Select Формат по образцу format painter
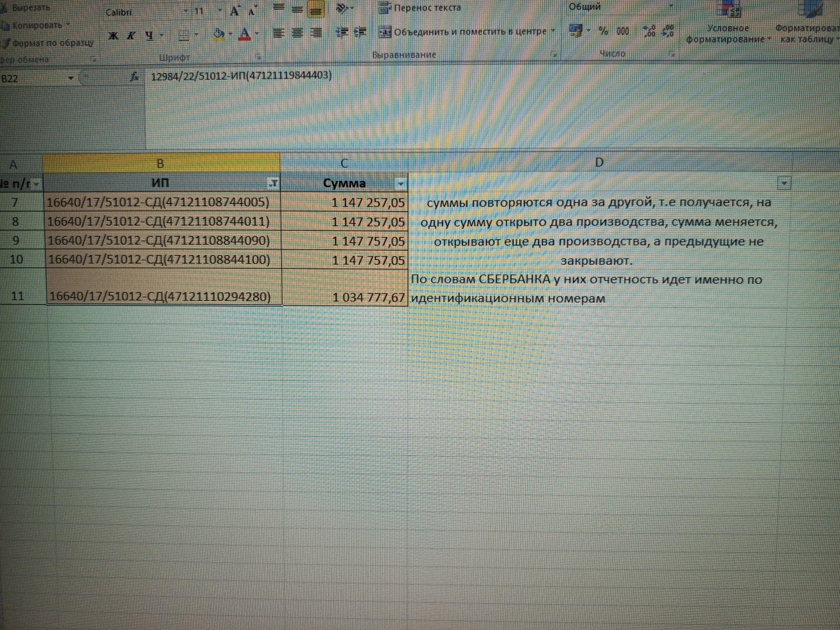840x630 pixels. [x=48, y=43]
